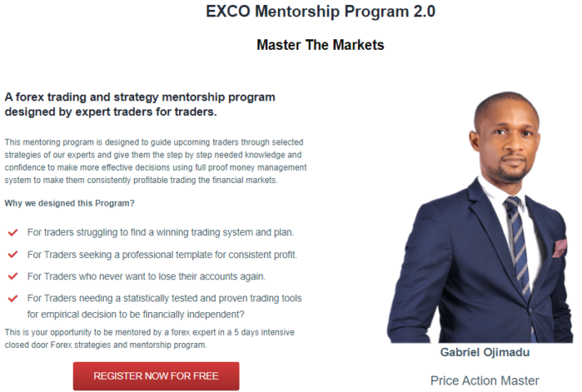
Task: Click the Price Action Master caption
Action: point(485,381)
